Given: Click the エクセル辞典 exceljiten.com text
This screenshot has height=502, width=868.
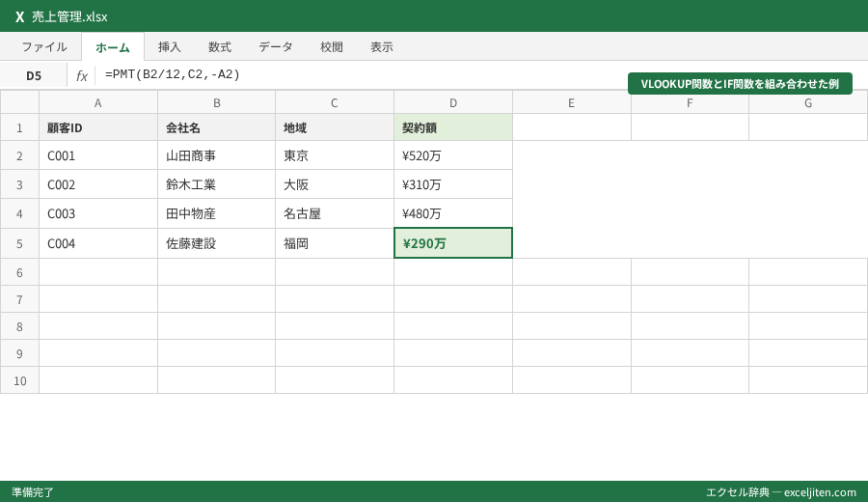Looking at the screenshot, I should coord(781,492).
